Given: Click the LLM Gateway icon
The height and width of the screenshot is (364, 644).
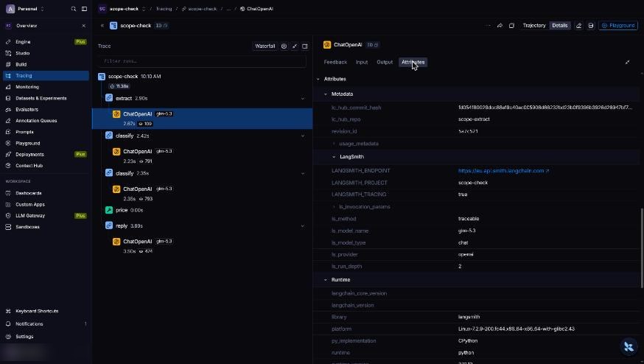Looking at the screenshot, I should click(8, 216).
